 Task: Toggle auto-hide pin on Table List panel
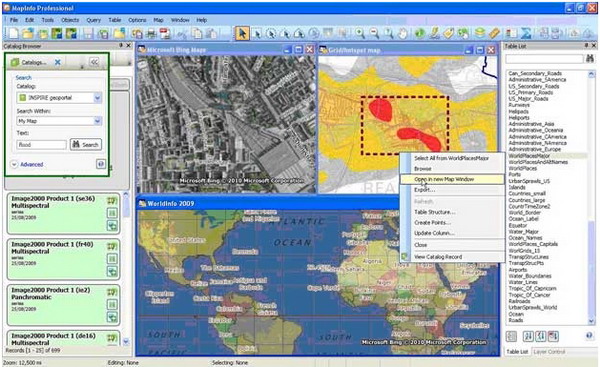click(x=586, y=46)
